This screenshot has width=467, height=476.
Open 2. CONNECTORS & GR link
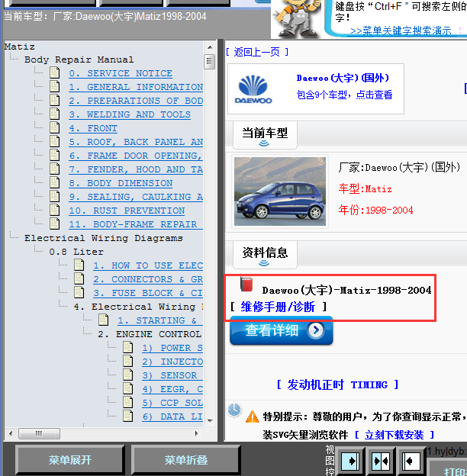pyautogui.click(x=148, y=279)
